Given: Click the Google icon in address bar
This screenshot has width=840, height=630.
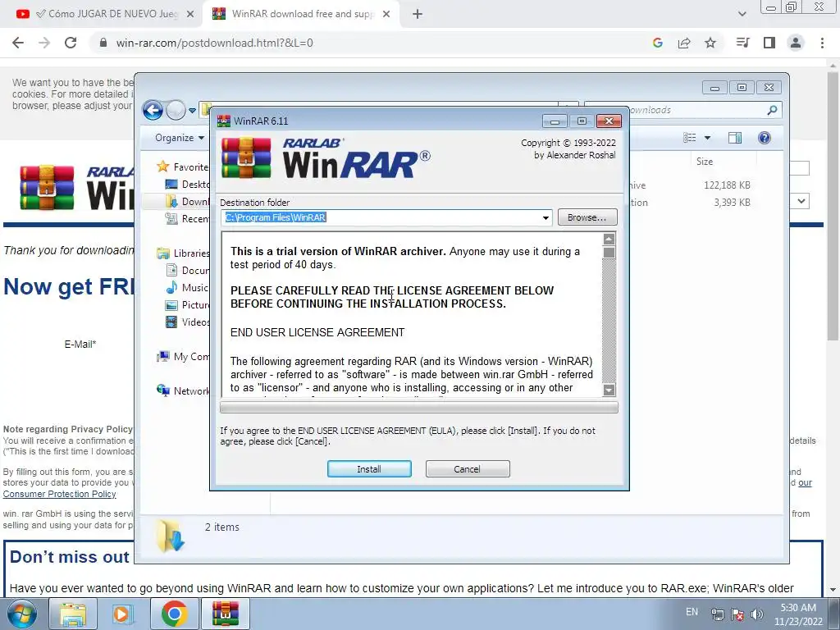Looking at the screenshot, I should point(657,43).
